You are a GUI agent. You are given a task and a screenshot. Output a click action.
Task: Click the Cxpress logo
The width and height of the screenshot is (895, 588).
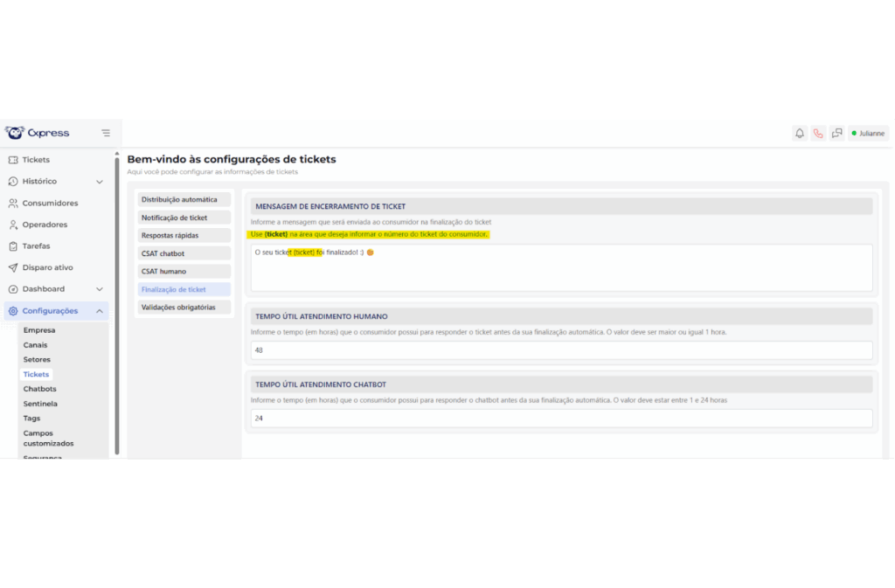pyautogui.click(x=38, y=133)
